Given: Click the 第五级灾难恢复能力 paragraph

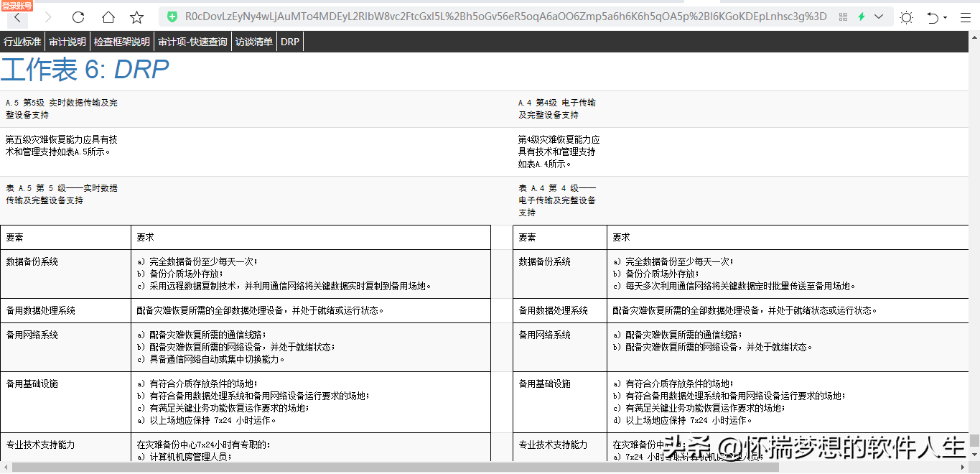Looking at the screenshot, I should [x=62, y=145].
